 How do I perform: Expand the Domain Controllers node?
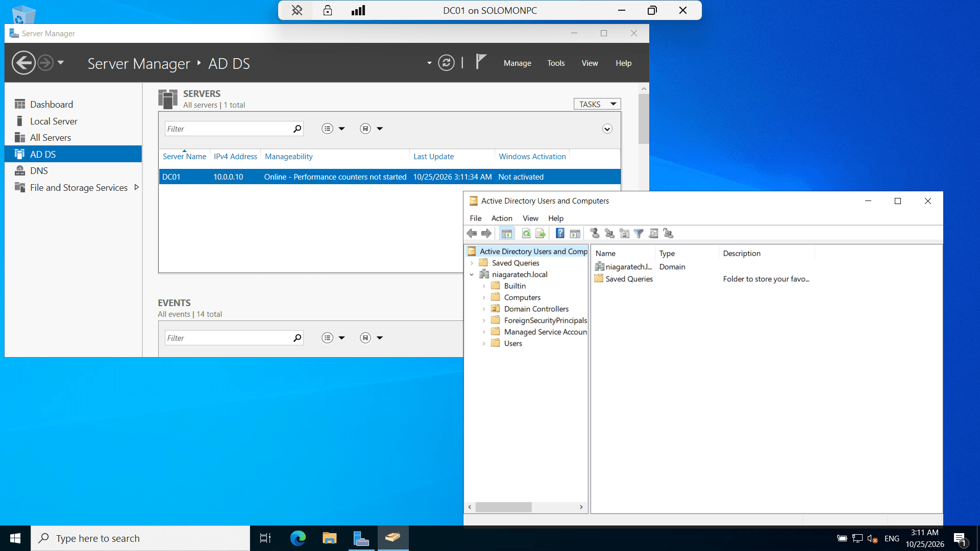click(484, 309)
